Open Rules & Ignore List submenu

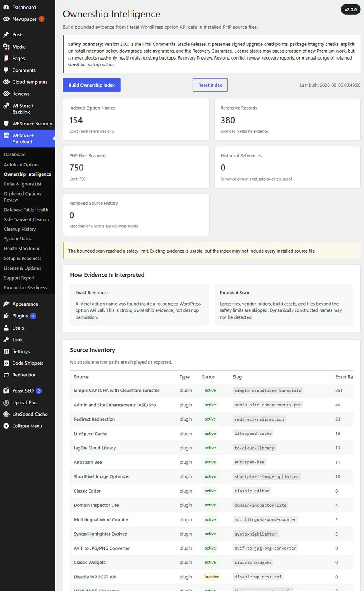23,184
